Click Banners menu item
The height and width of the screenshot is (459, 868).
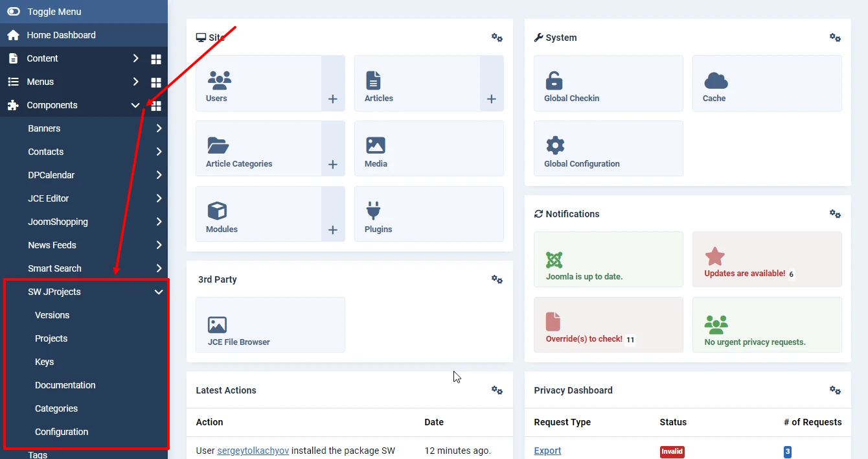pos(44,128)
